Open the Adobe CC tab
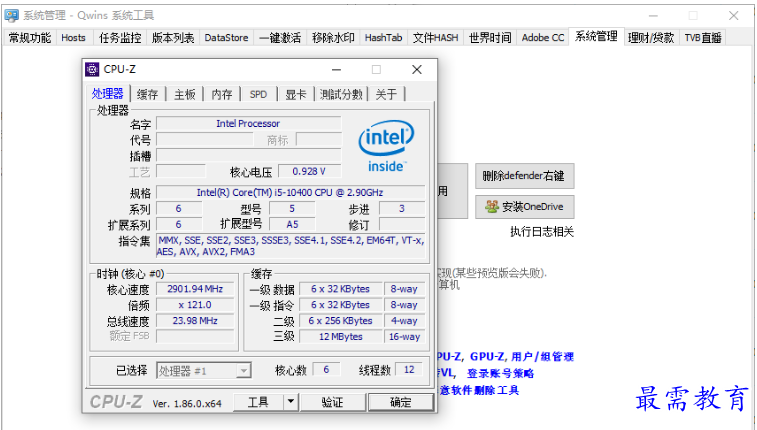Screen dimensions: 757x430 point(543,38)
